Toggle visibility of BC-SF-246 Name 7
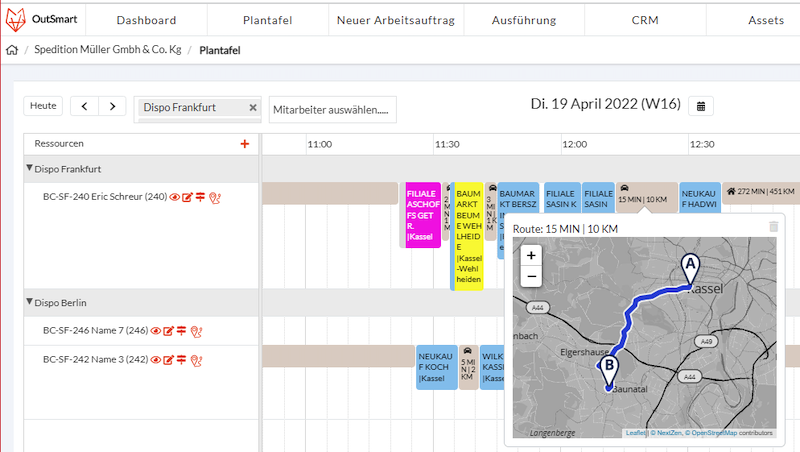Viewport: 800px width, 452px height. pyautogui.click(x=156, y=331)
